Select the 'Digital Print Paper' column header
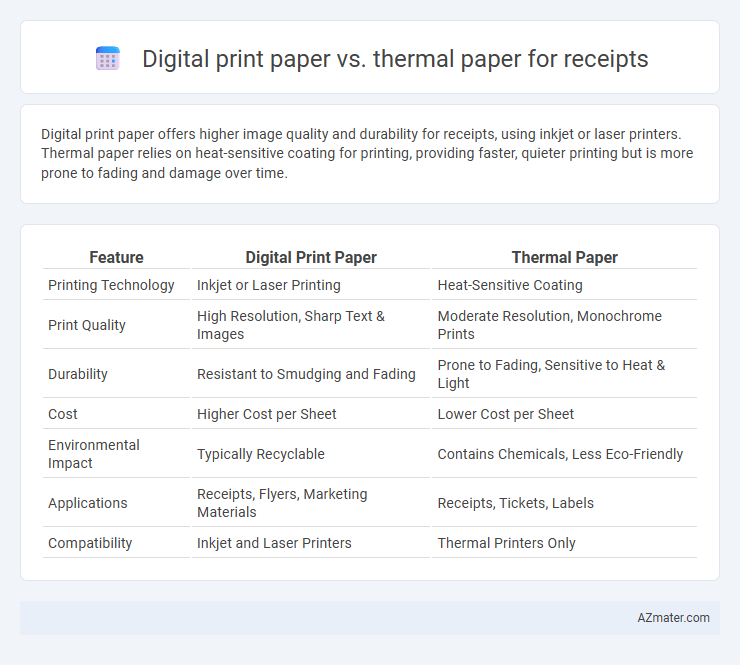The height and width of the screenshot is (665, 740). (x=311, y=257)
